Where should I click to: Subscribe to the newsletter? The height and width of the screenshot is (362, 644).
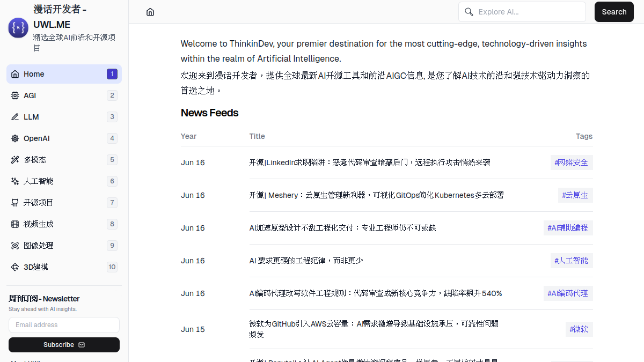click(64, 345)
